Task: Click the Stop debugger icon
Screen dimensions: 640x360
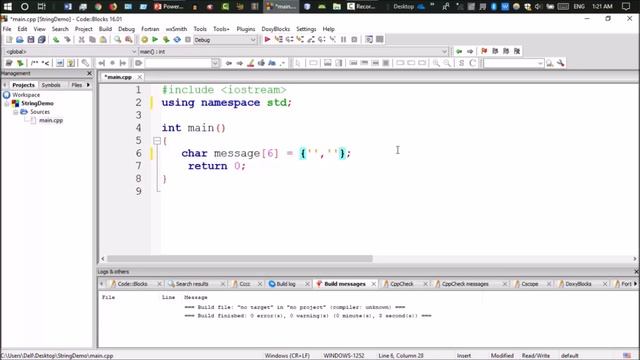Action: 354,40
